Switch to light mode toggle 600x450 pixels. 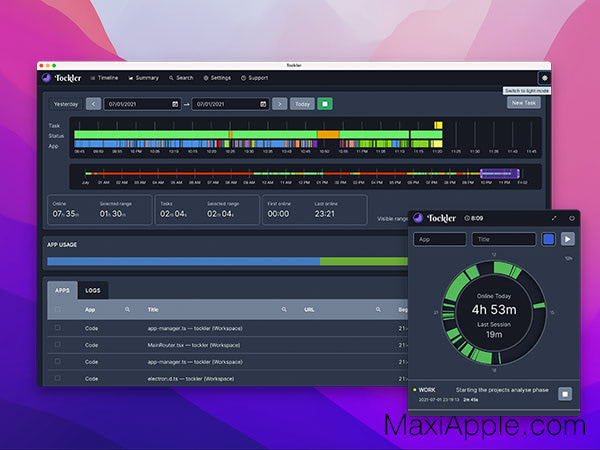(x=544, y=78)
